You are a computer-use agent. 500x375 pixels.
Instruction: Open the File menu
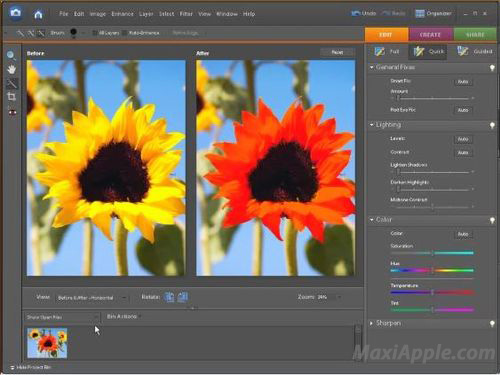point(64,14)
